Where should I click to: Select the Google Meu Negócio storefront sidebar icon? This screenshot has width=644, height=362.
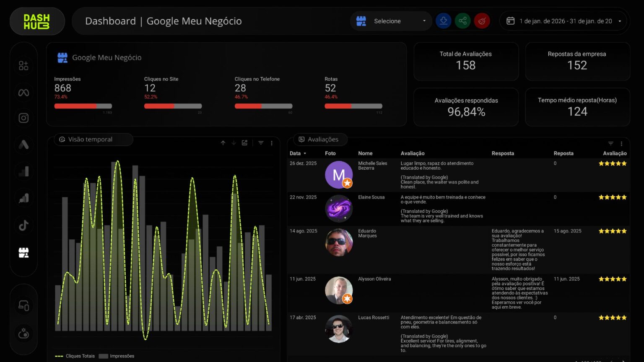pos(23,252)
